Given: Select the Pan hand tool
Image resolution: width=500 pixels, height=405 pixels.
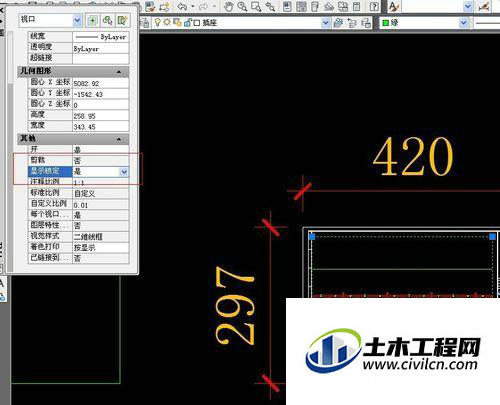Looking at the screenshot, I should pos(228,7).
